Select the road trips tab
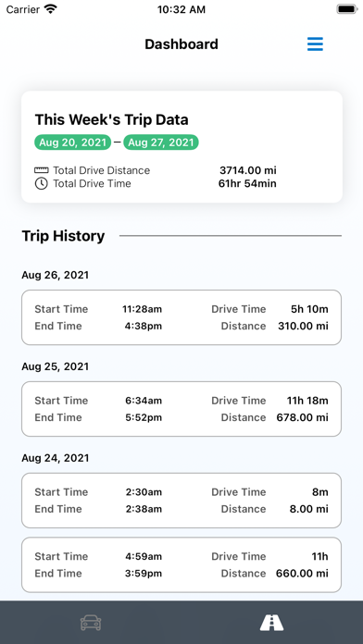363x644 pixels. pyautogui.click(x=271, y=623)
